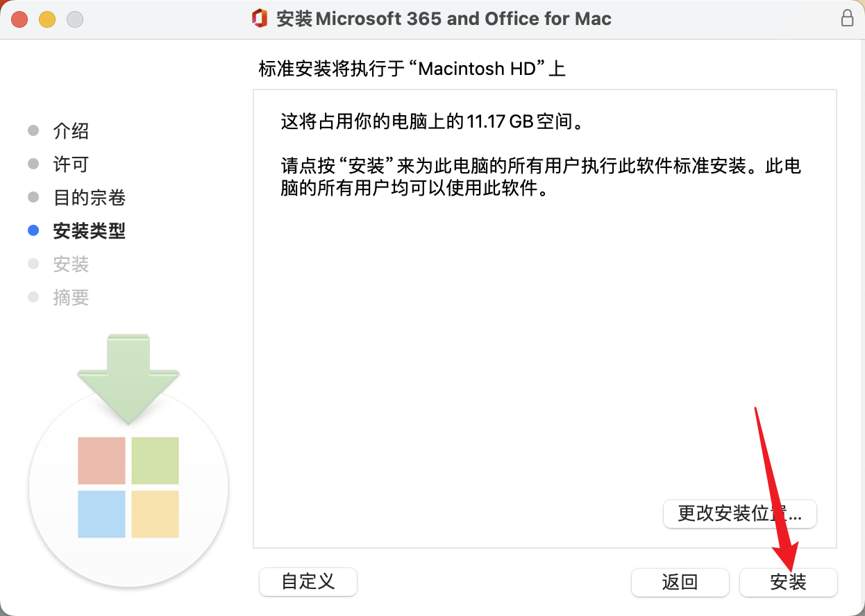Open 更改安装位置... to change location
The width and height of the screenshot is (865, 616).
(x=740, y=514)
